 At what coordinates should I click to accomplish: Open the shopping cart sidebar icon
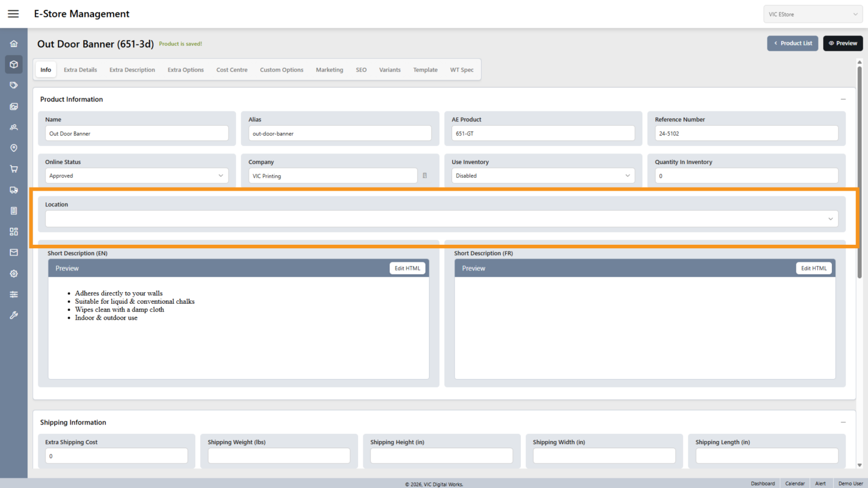(x=14, y=169)
